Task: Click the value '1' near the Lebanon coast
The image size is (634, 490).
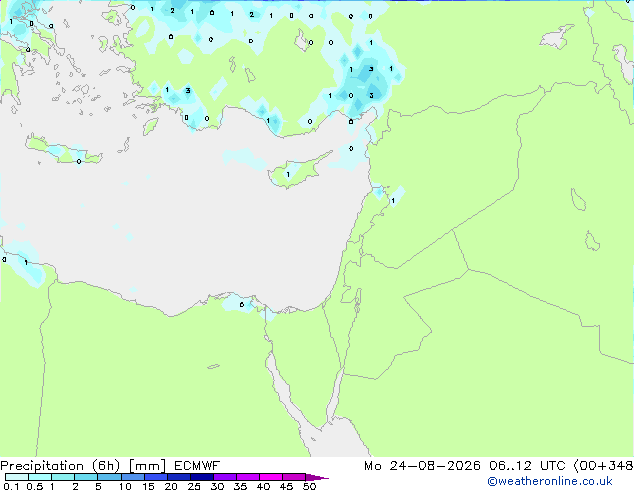Action: point(393,201)
